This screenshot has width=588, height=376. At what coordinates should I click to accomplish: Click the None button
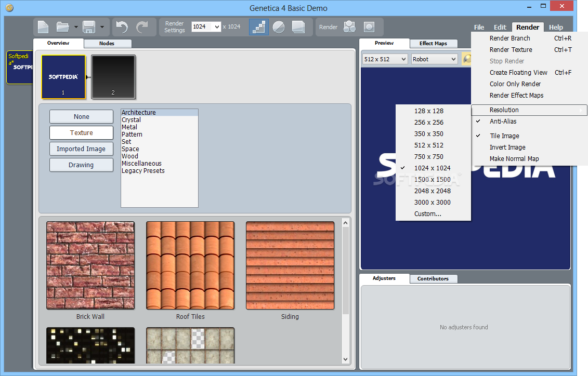tap(82, 116)
